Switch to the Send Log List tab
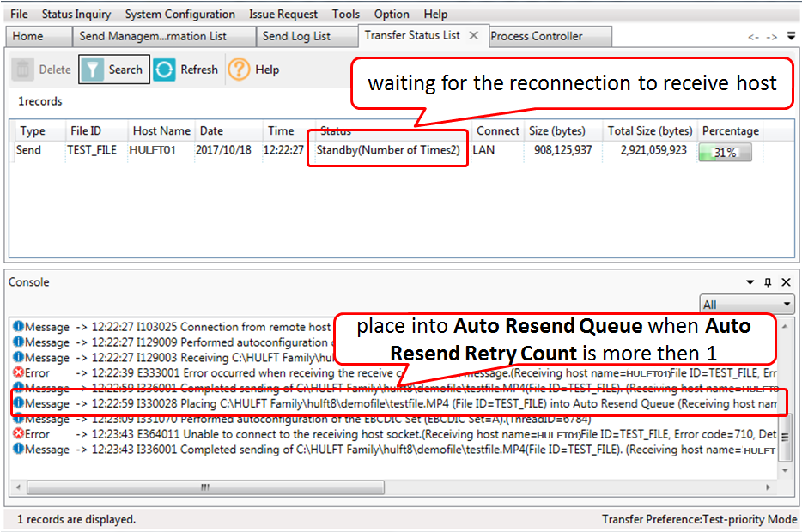The height and width of the screenshot is (532, 802). 296,36
